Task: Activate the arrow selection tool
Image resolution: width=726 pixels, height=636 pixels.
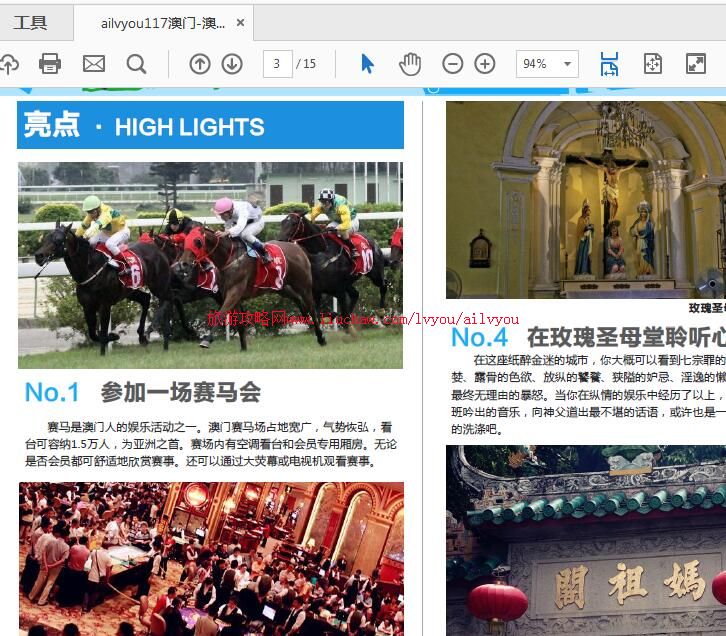Action: click(367, 64)
